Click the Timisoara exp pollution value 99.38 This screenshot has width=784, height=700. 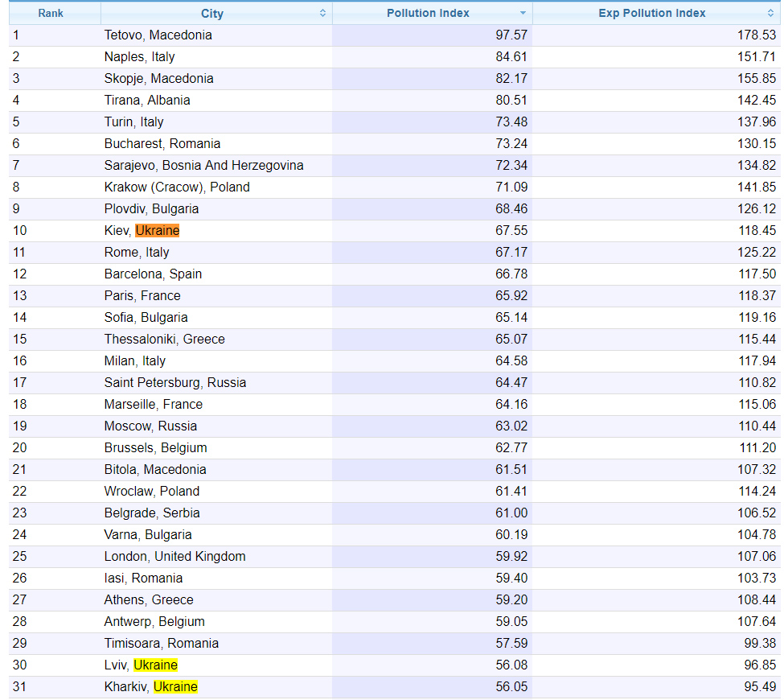[x=761, y=644]
